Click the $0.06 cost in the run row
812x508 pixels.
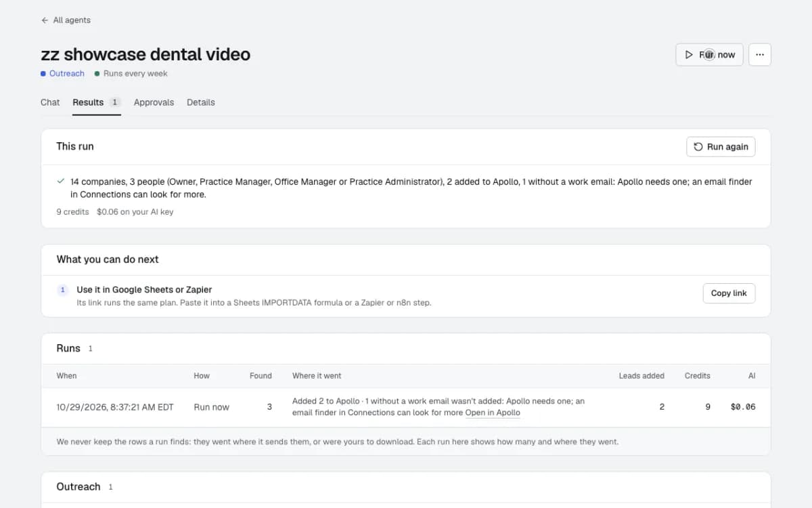(743, 407)
